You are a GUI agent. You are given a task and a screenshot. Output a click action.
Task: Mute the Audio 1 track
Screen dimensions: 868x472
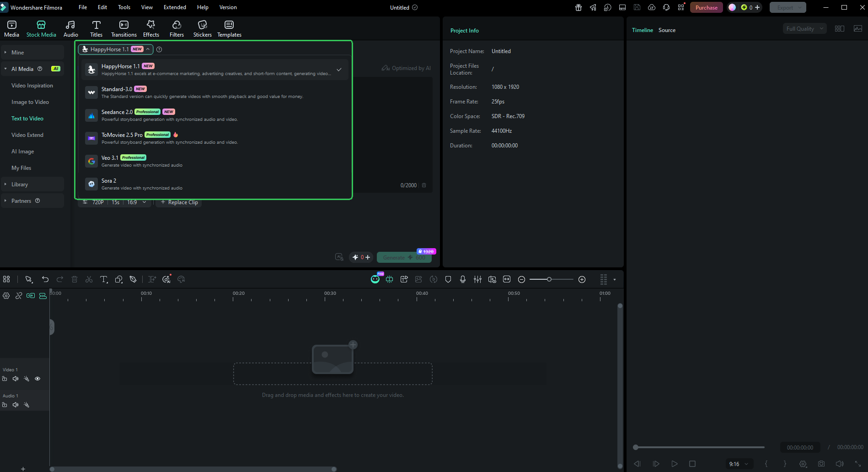click(16, 405)
